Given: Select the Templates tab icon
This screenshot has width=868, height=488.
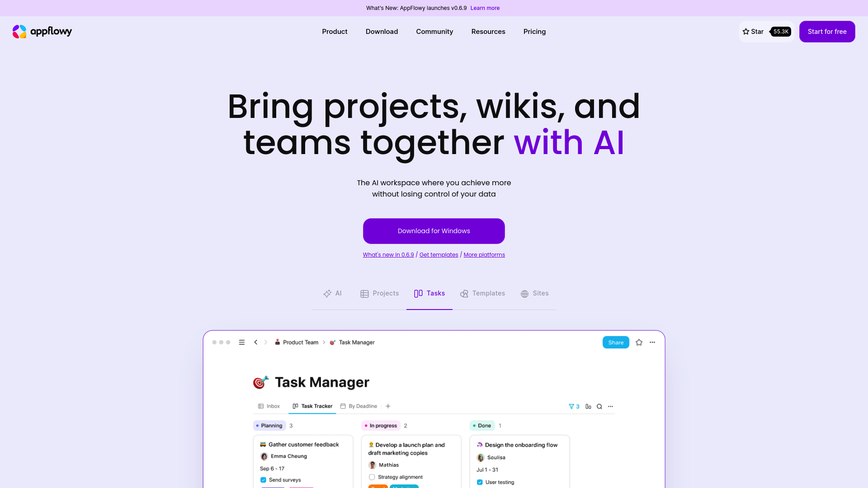Looking at the screenshot, I should point(464,293).
